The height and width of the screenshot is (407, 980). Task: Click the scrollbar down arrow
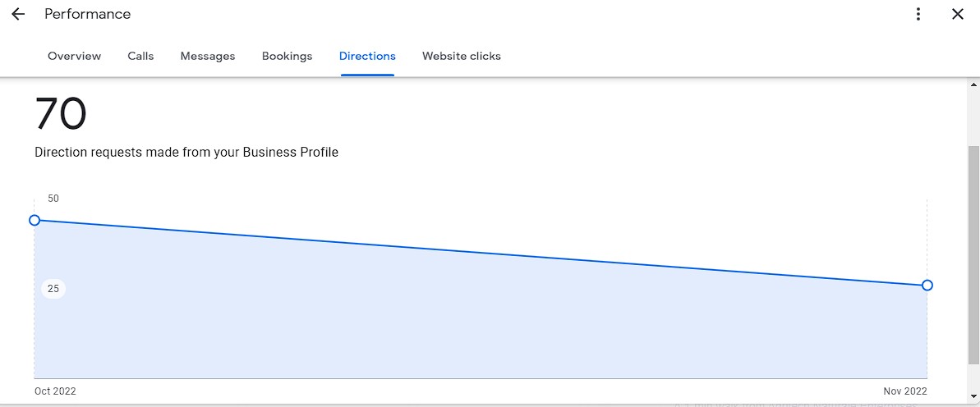click(x=973, y=398)
